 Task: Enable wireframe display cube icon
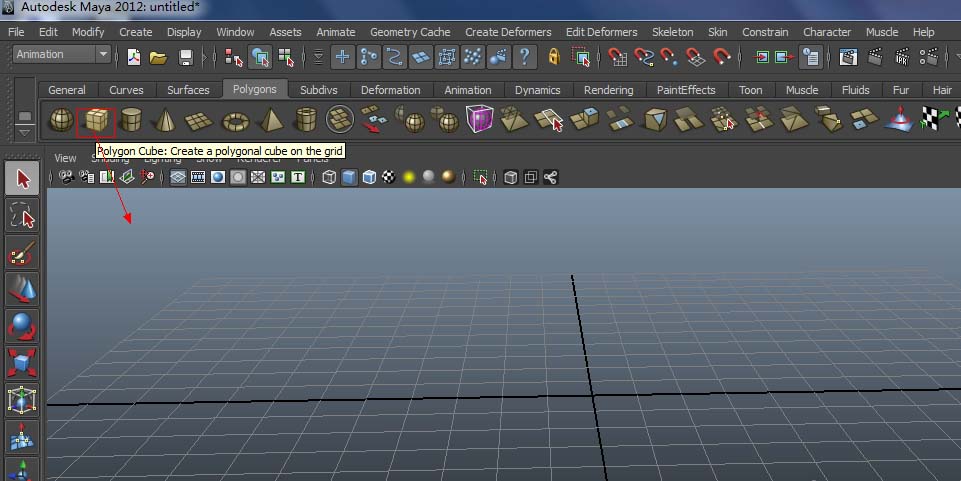(x=329, y=177)
